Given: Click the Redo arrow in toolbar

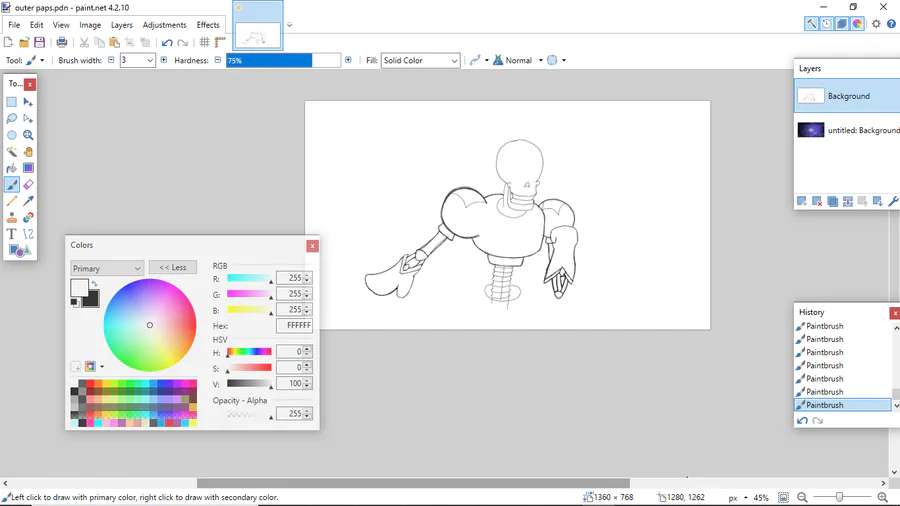Looking at the screenshot, I should (183, 42).
